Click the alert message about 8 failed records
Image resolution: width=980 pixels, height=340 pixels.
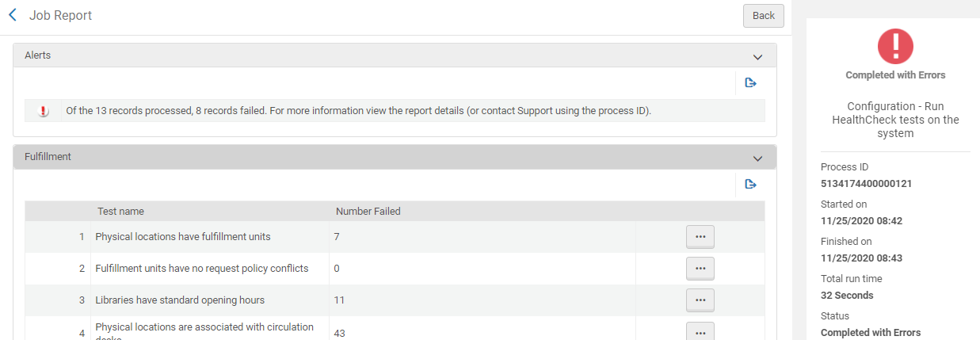coord(358,111)
